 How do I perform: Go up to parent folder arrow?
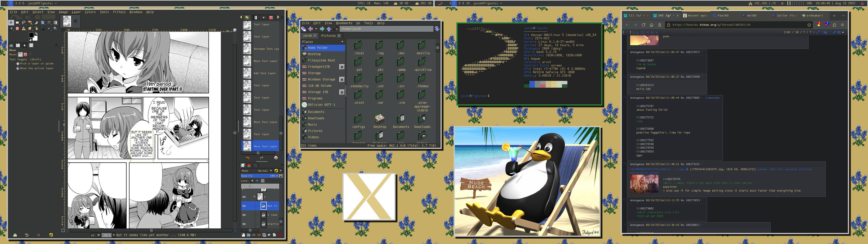tap(329, 29)
